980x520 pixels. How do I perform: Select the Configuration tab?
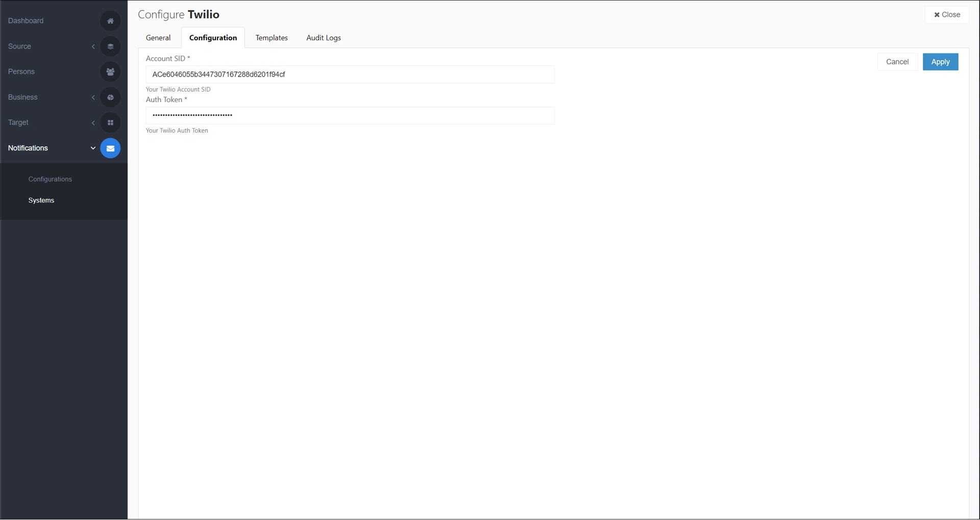pos(213,38)
